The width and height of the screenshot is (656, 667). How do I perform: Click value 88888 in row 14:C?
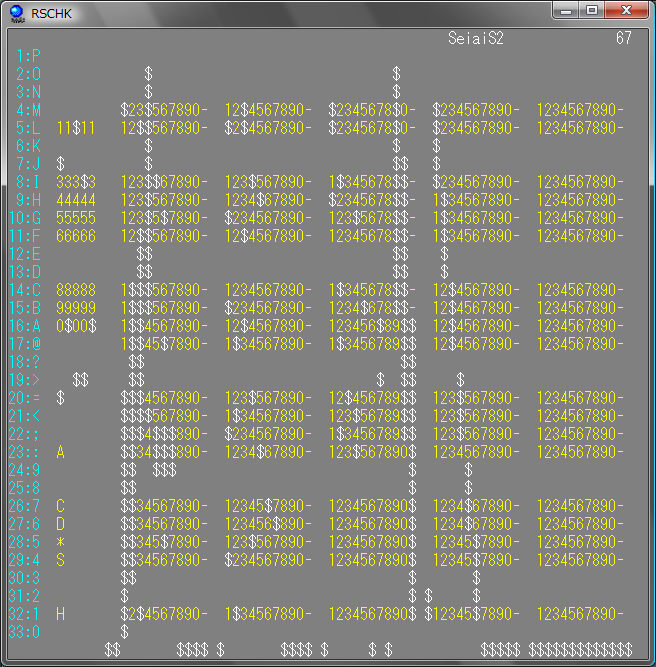pos(76,290)
